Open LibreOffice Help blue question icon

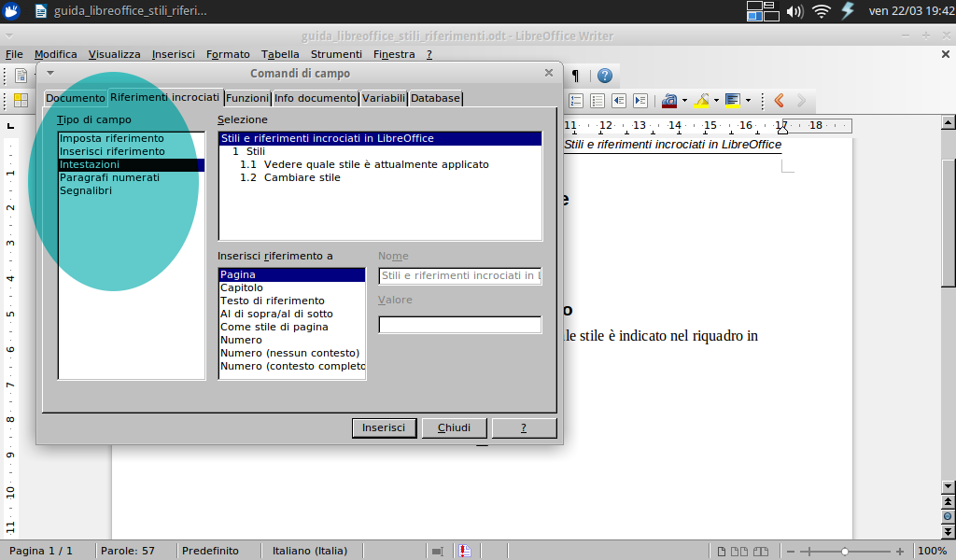604,76
